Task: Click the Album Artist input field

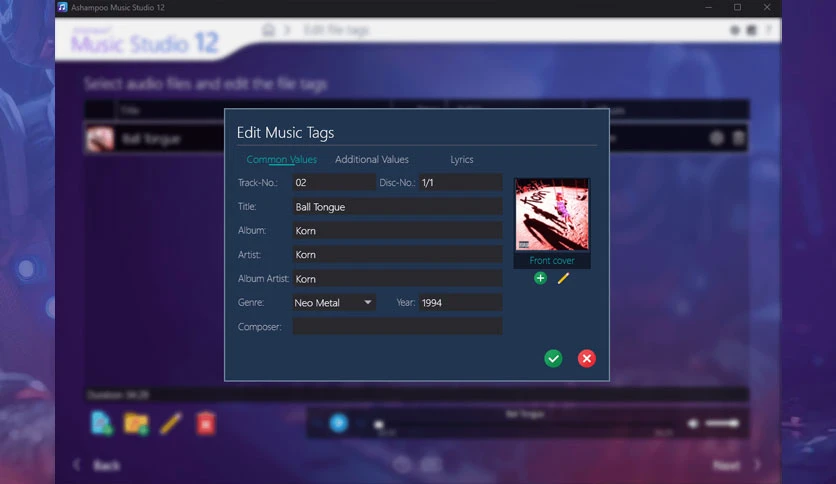Action: [x=397, y=278]
